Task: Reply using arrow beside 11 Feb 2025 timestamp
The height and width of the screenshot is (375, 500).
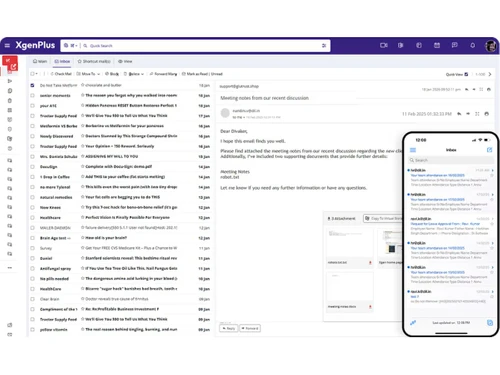Action: [x=459, y=114]
